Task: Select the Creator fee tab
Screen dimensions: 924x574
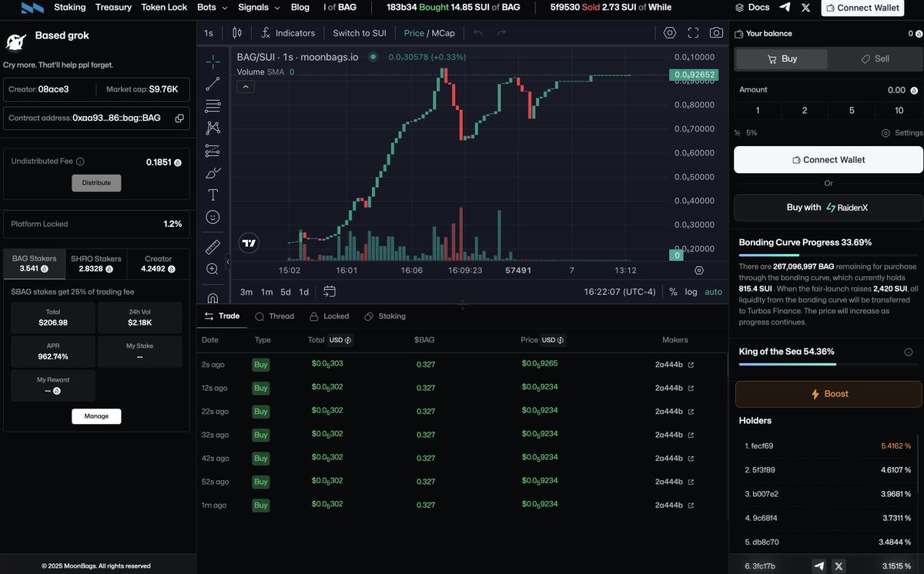Action: [x=158, y=264]
